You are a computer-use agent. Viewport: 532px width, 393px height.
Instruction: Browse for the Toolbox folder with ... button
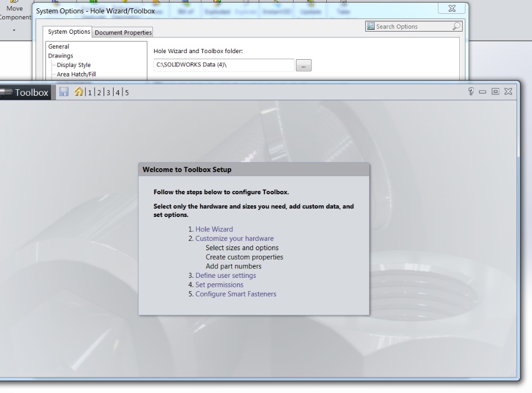coord(304,65)
